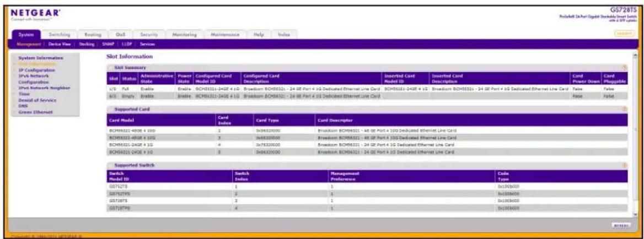The width and height of the screenshot is (644, 239).
Task: Click Code Type column header
Action: pos(562,176)
